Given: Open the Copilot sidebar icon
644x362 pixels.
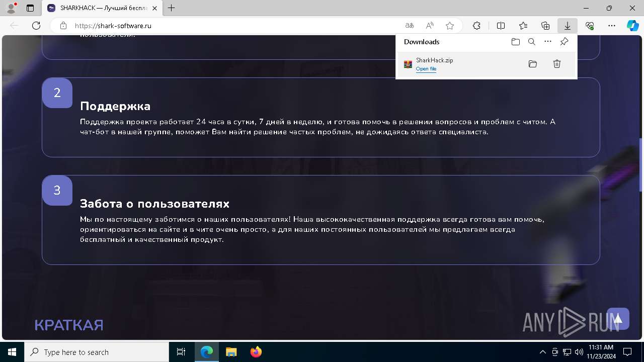Looking at the screenshot, I should pyautogui.click(x=632, y=26).
